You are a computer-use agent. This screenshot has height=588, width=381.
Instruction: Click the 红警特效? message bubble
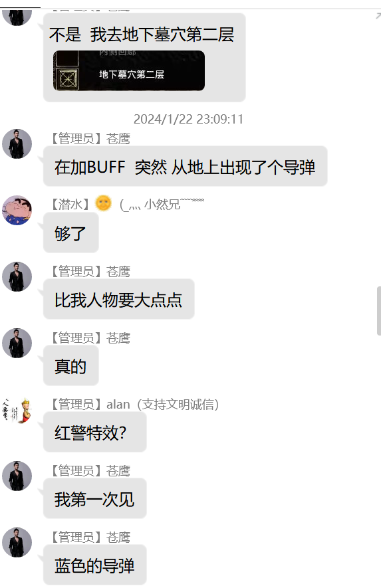[94, 433]
